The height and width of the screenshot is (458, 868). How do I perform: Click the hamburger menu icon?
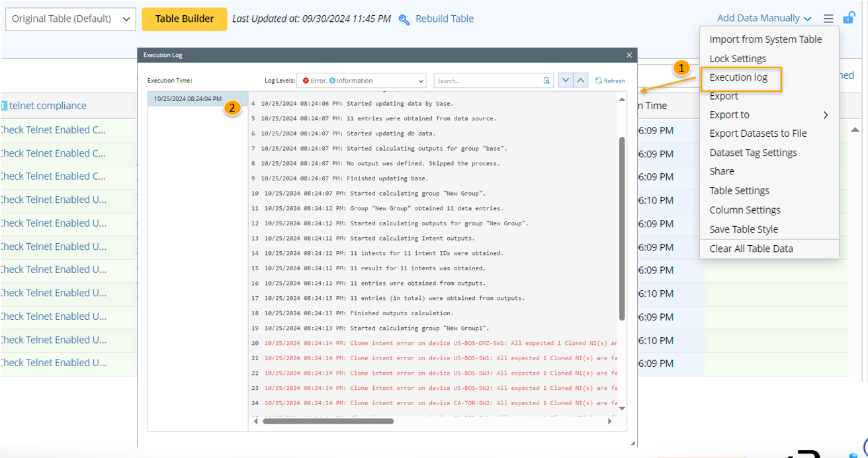pyautogui.click(x=828, y=19)
